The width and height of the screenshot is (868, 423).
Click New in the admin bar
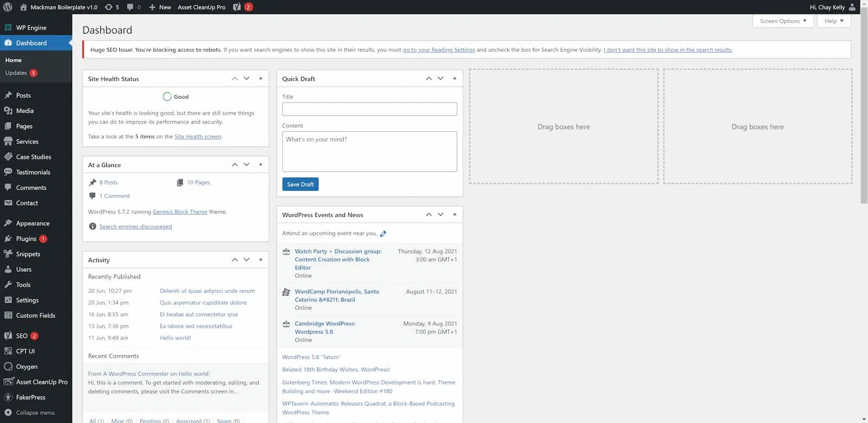click(160, 7)
